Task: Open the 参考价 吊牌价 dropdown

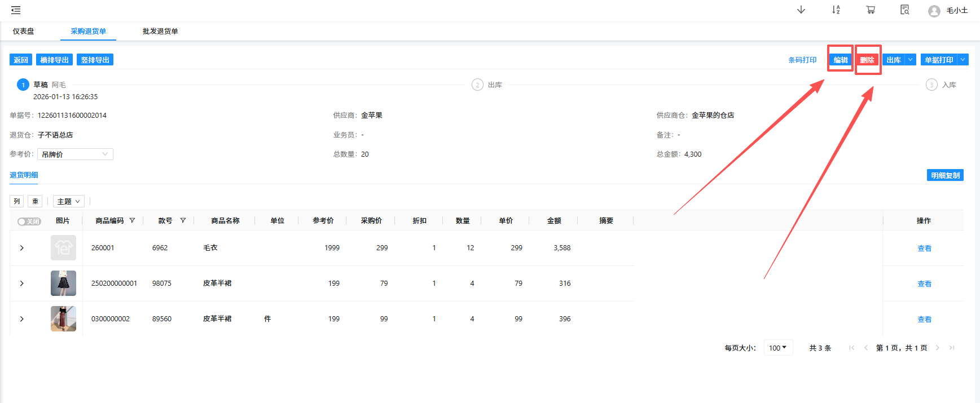Action: tap(75, 154)
